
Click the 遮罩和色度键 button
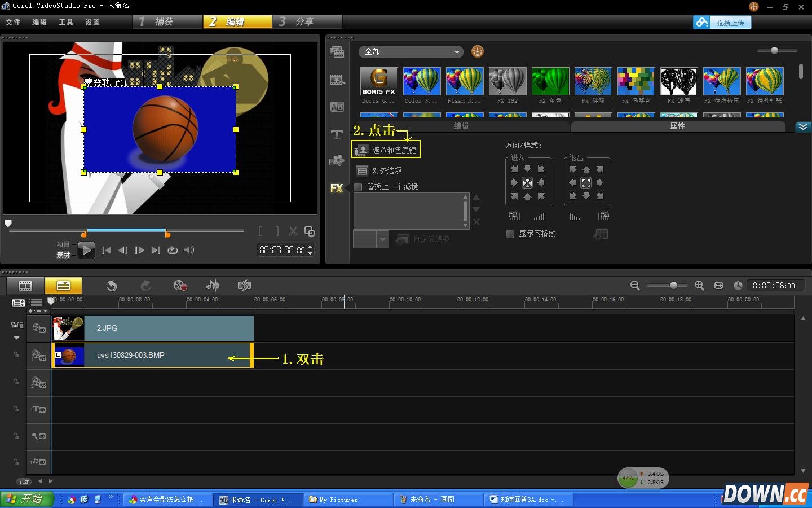(386, 150)
